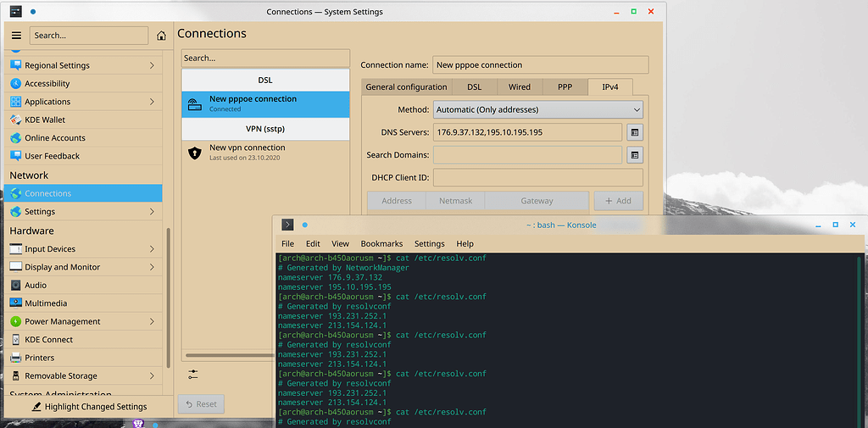
Task: Open Input Devices settings
Action: coord(83,249)
